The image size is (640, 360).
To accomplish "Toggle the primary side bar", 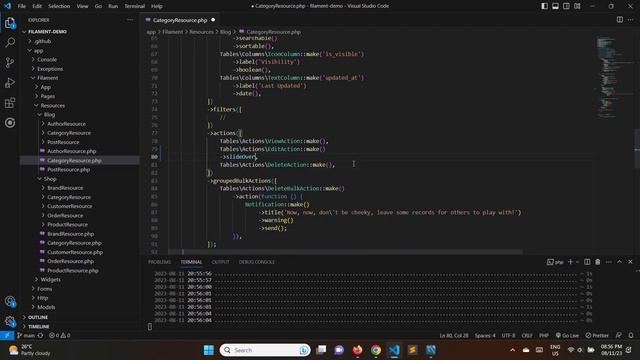I will 544,6.
